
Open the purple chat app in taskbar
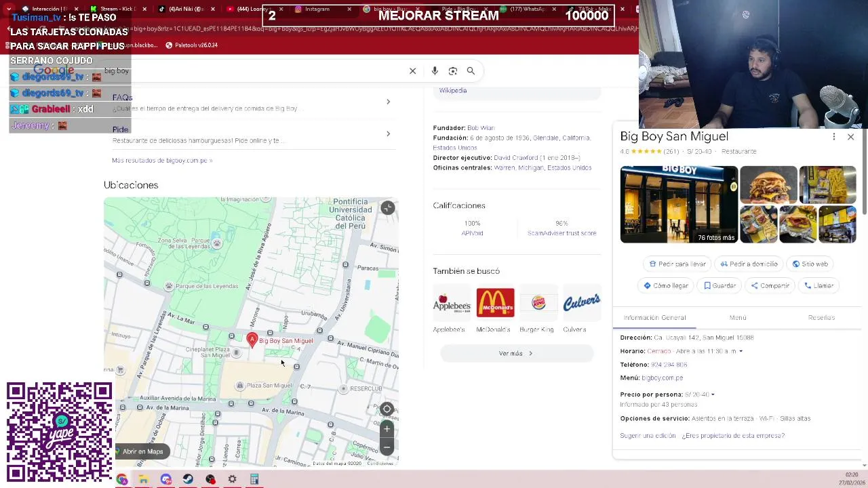click(166, 479)
